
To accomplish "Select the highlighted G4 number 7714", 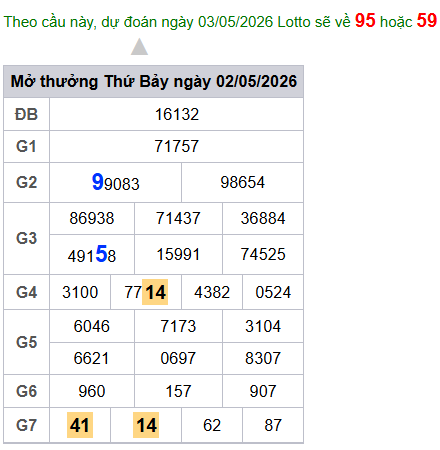I will 146,292.
